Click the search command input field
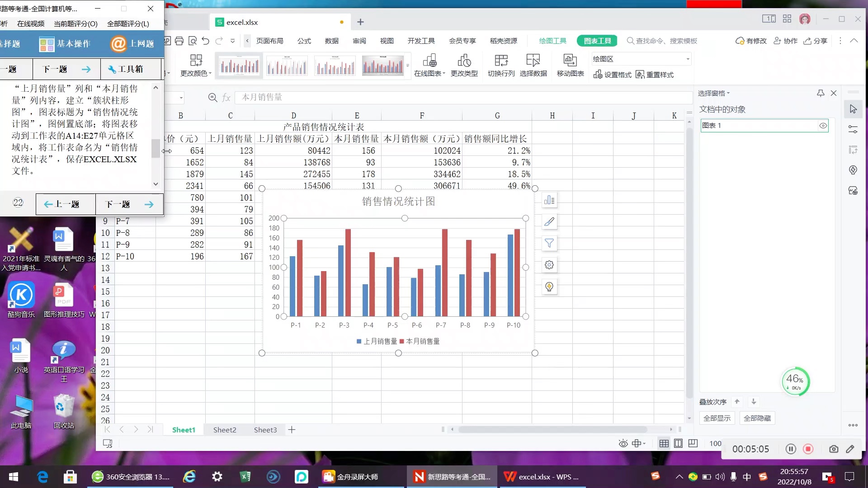Image resolution: width=868 pixels, height=488 pixels. [666, 41]
